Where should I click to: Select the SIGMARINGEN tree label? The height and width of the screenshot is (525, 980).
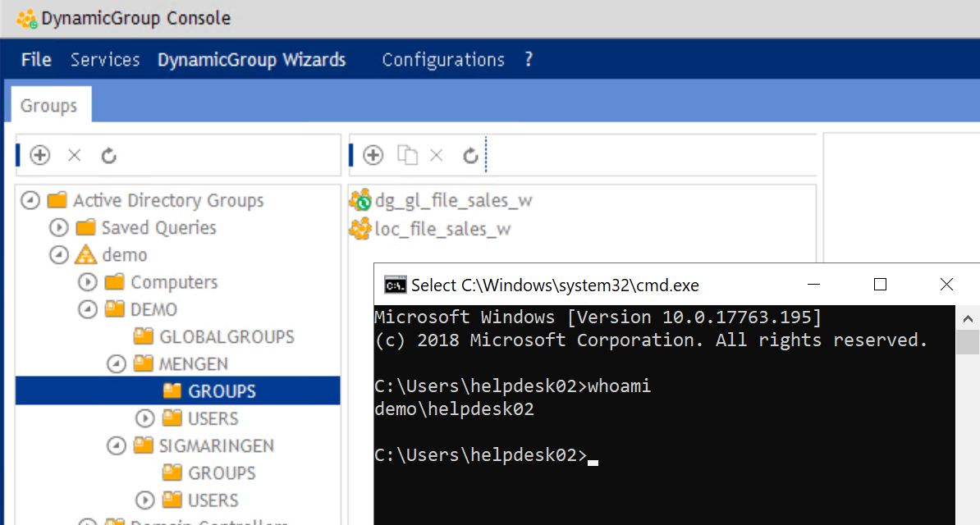pyautogui.click(x=216, y=445)
